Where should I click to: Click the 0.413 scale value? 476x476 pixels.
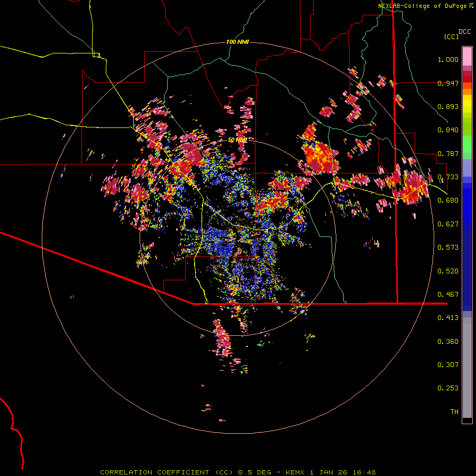point(448,318)
